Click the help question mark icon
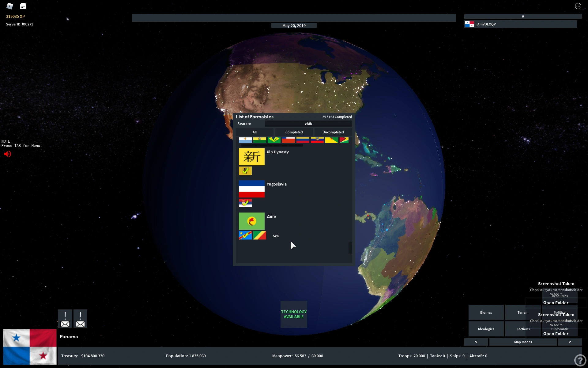The width and height of the screenshot is (588, 368). click(580, 360)
